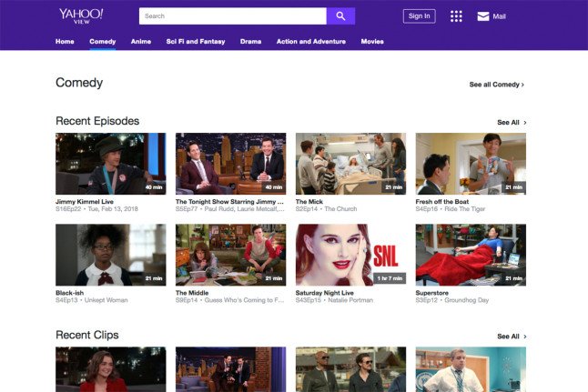Click the magnifier search button
This screenshot has width=588, height=392.
[340, 16]
